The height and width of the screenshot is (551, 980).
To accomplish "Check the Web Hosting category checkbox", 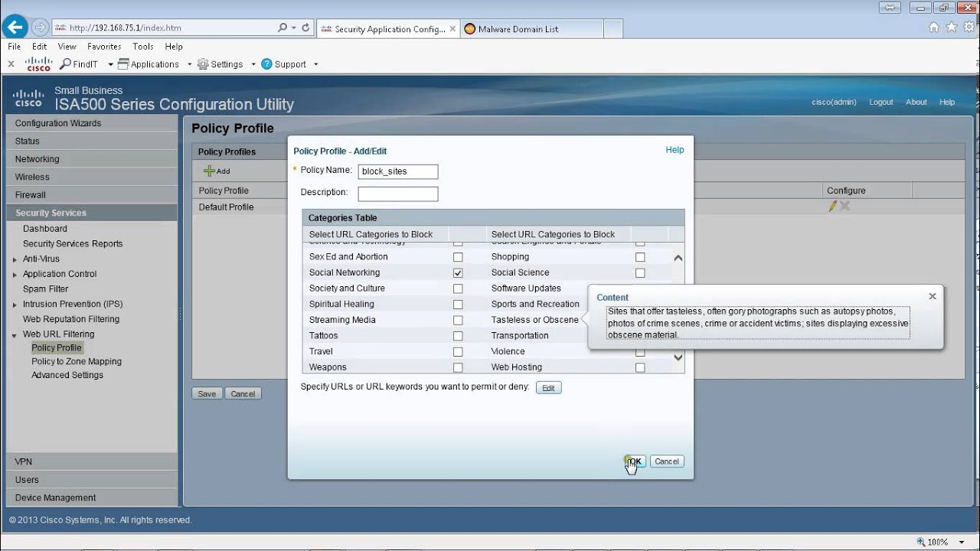I will click(640, 368).
